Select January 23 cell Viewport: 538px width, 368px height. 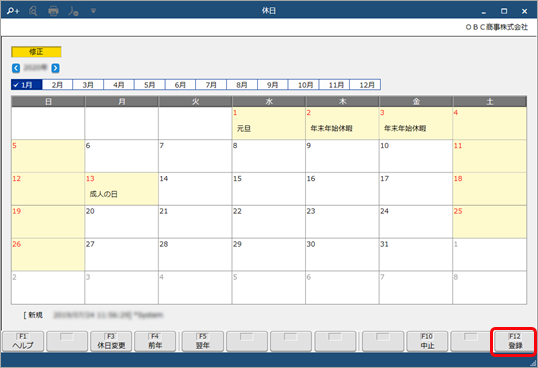coord(342,222)
